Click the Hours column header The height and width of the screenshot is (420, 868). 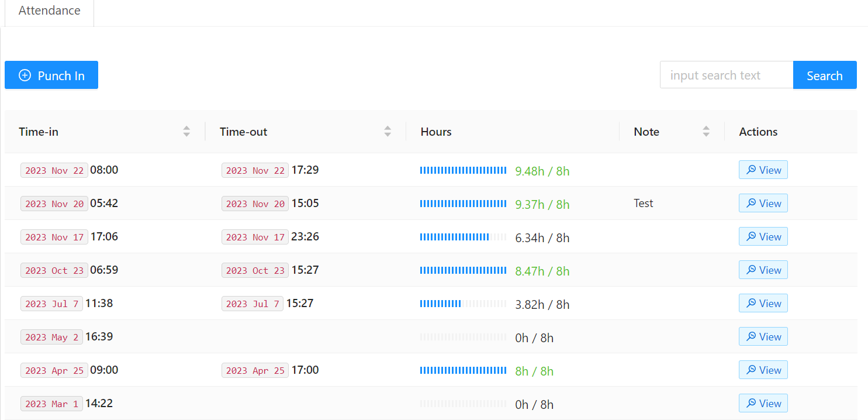point(436,132)
